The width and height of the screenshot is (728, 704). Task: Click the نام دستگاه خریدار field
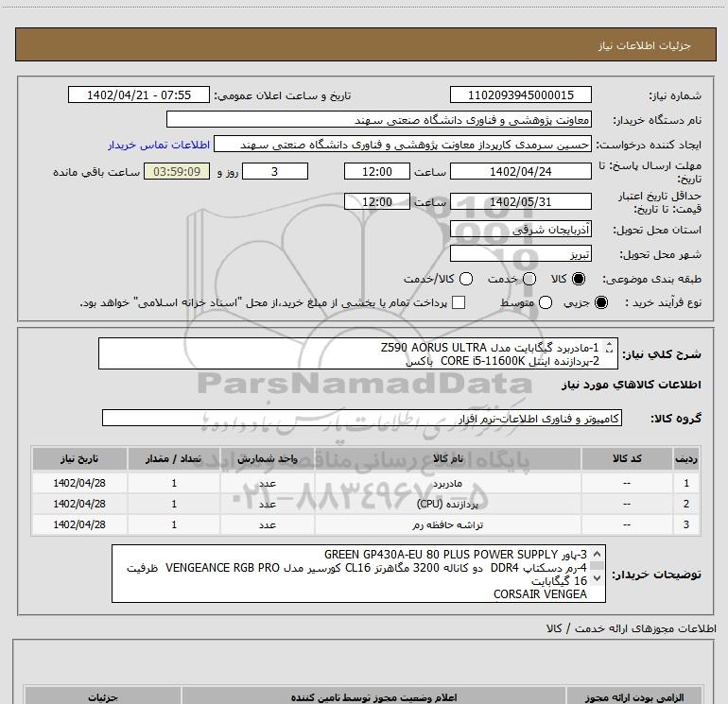click(x=379, y=120)
